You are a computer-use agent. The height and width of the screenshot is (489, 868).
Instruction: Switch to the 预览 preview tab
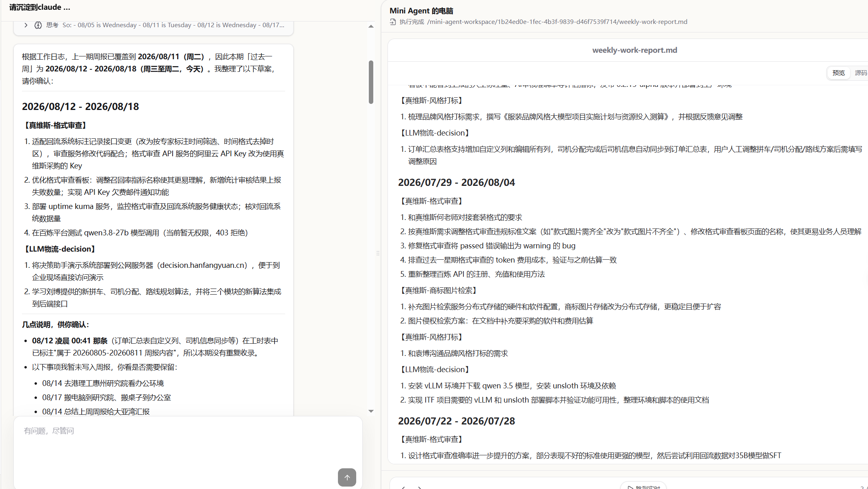pyautogui.click(x=838, y=73)
